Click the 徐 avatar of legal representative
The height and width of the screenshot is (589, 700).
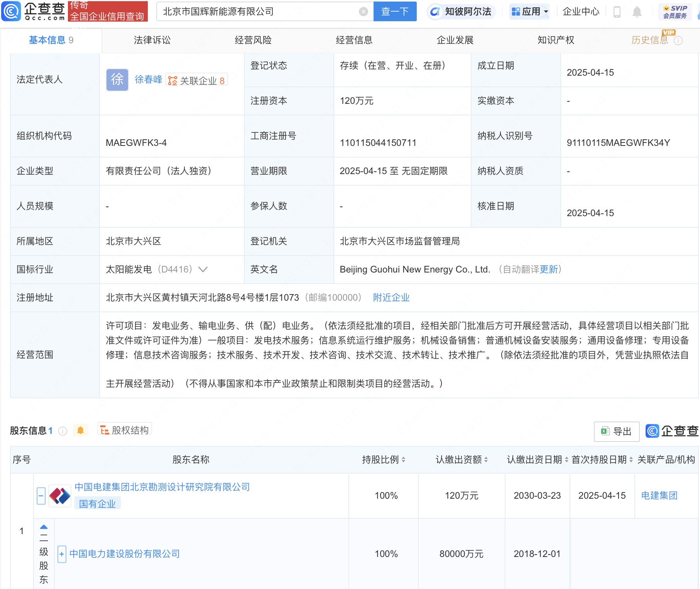click(117, 80)
